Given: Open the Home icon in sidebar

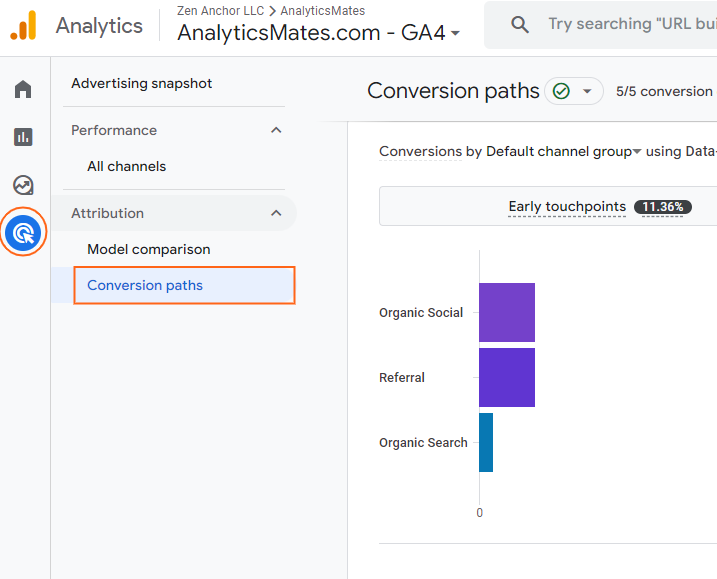Looking at the screenshot, I should pos(23,89).
